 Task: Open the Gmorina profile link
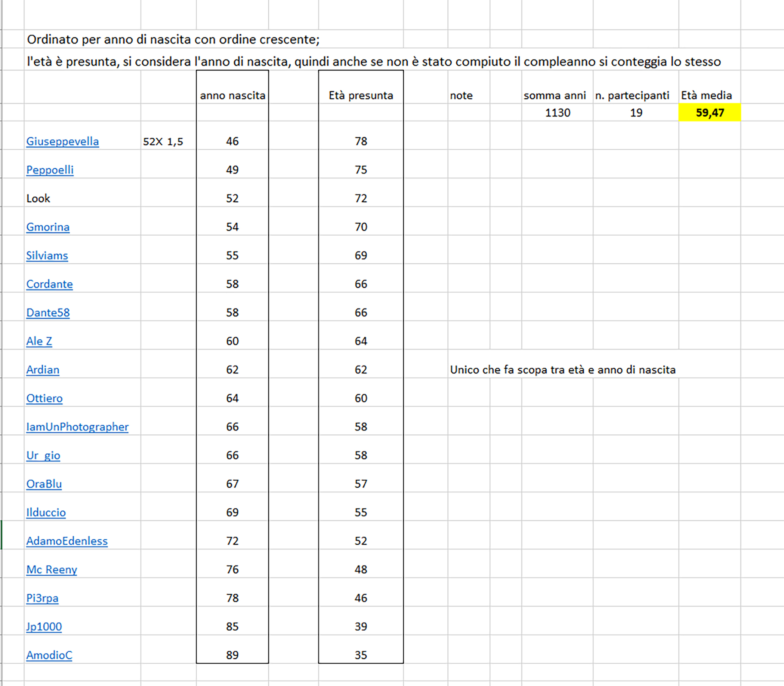click(48, 227)
